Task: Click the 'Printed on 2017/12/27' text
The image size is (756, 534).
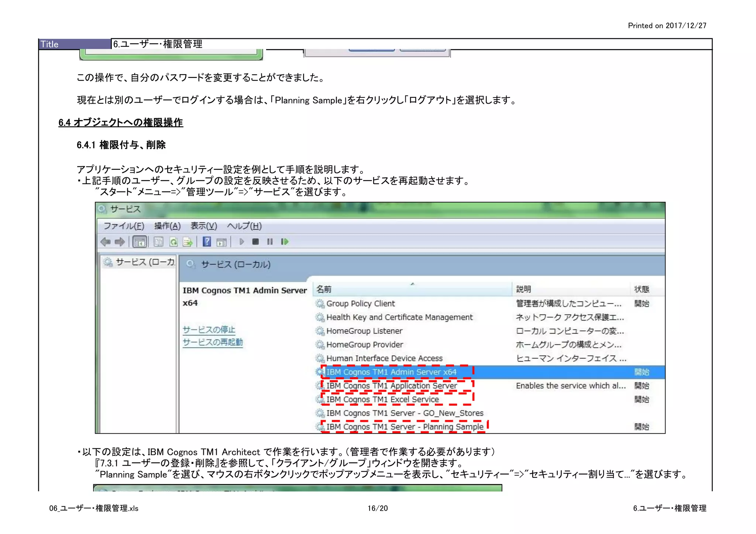Action: point(667,25)
